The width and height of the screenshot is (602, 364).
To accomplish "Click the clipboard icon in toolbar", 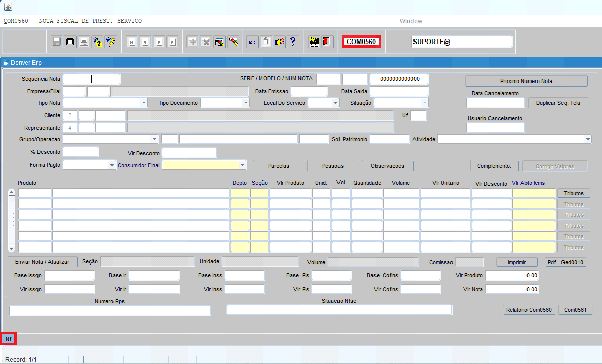I will pyautogui.click(x=266, y=42).
